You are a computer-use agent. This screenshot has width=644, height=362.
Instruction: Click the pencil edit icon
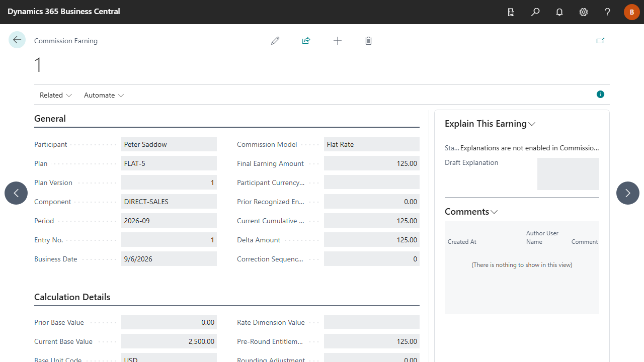[x=275, y=41]
